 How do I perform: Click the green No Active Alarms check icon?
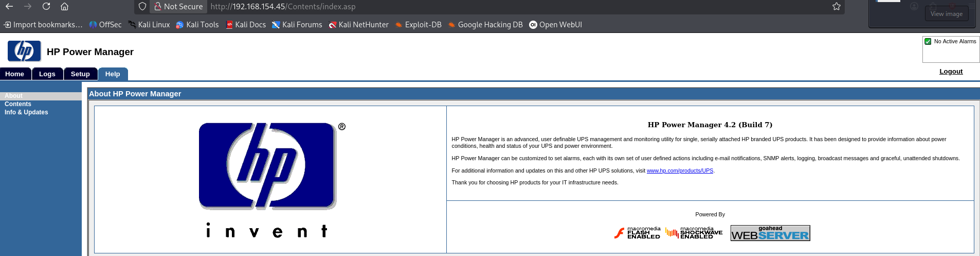(928, 42)
